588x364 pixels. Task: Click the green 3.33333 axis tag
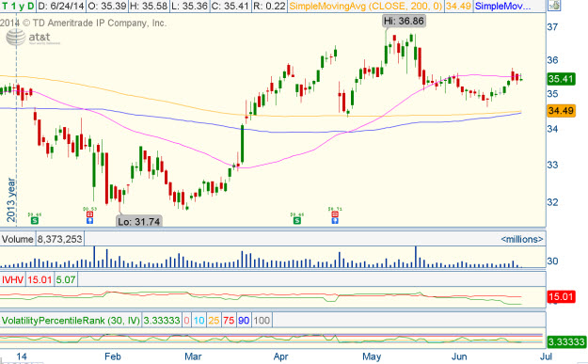tap(566, 341)
